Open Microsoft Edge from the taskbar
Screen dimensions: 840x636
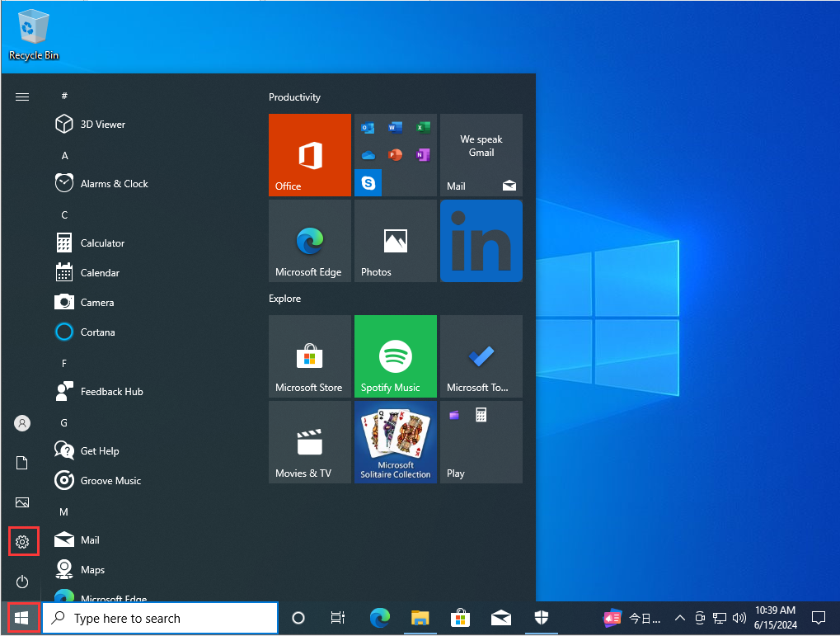pos(380,619)
